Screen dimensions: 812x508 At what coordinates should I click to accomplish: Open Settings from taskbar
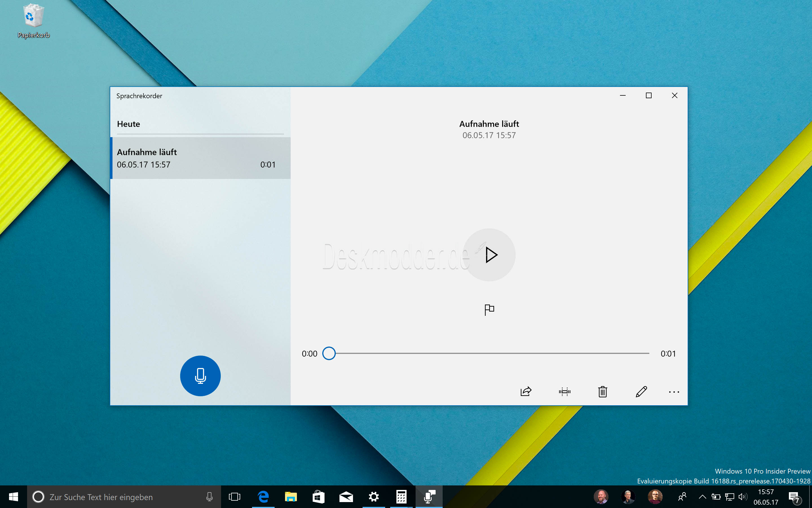point(374,497)
